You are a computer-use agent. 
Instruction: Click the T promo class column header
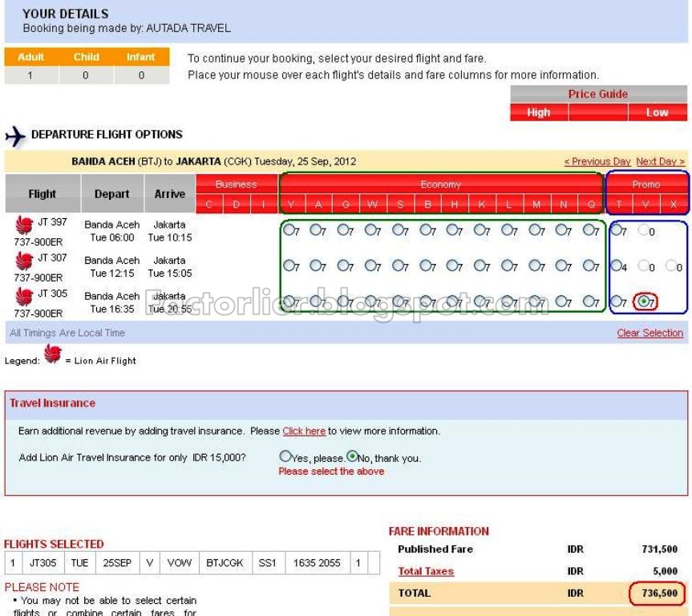[619, 205]
